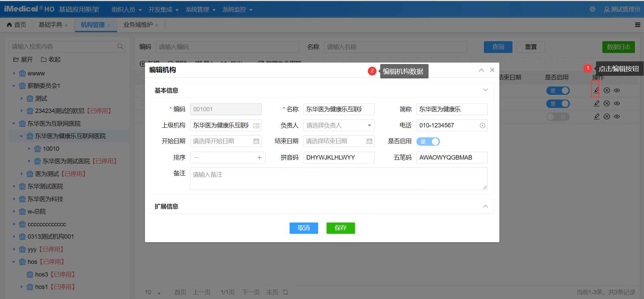Click the refresh icon in pagination bar
644x299 pixels.
pos(286,292)
